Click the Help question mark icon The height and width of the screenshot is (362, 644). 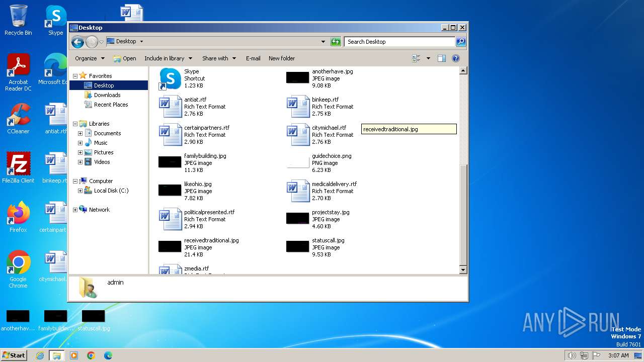click(x=456, y=58)
